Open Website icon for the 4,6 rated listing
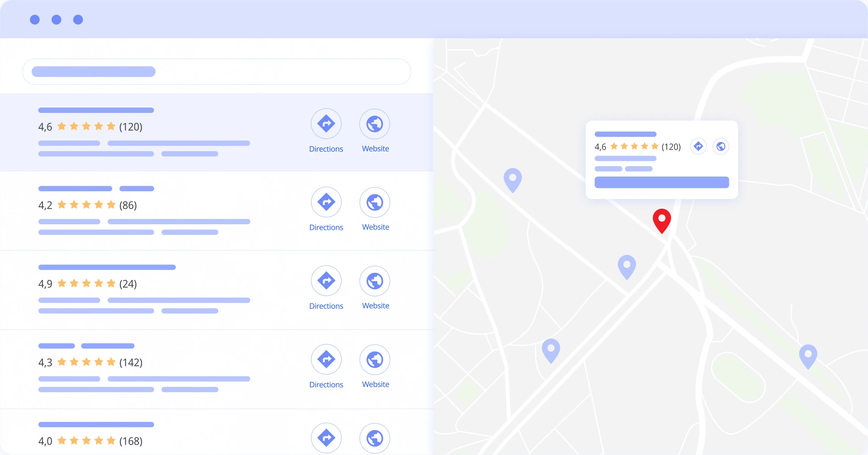 click(x=374, y=124)
